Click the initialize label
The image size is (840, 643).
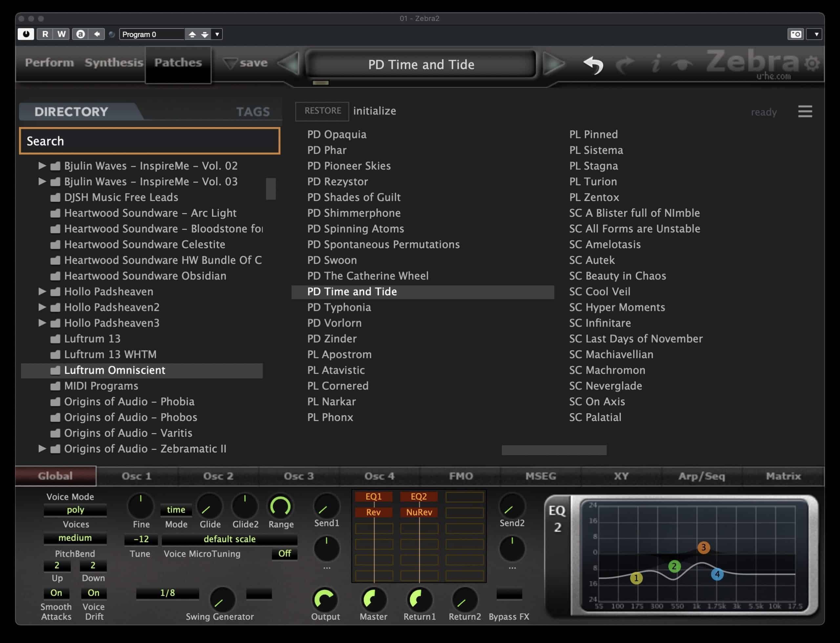pos(375,111)
